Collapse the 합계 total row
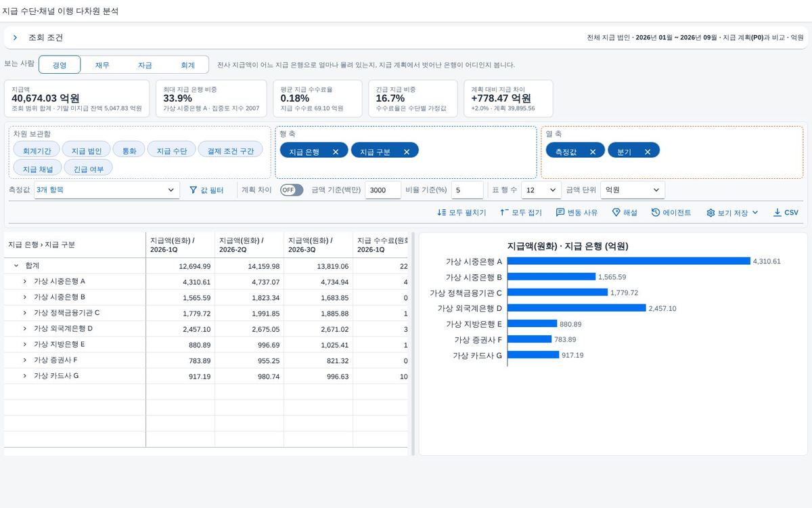Screen dimensions: 812x508 click(x=16, y=266)
